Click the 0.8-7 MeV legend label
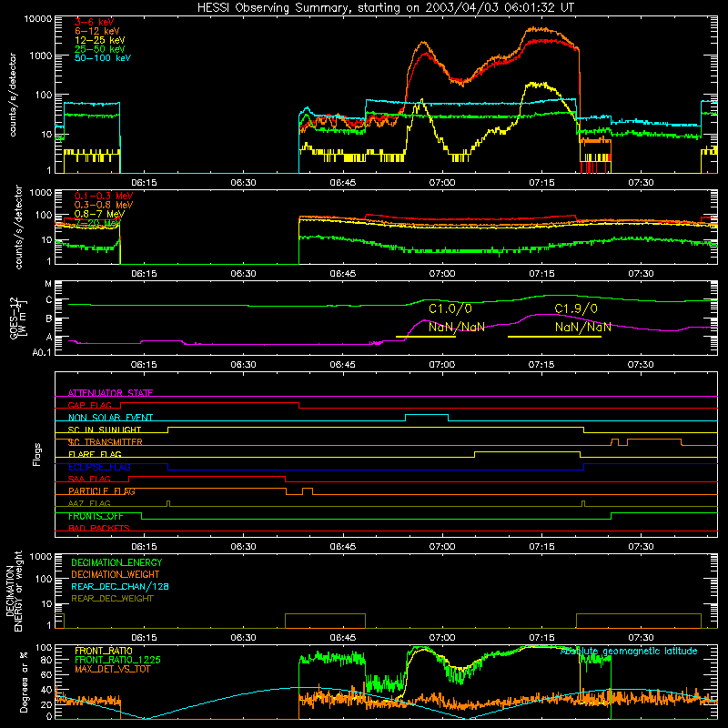 pos(99,214)
